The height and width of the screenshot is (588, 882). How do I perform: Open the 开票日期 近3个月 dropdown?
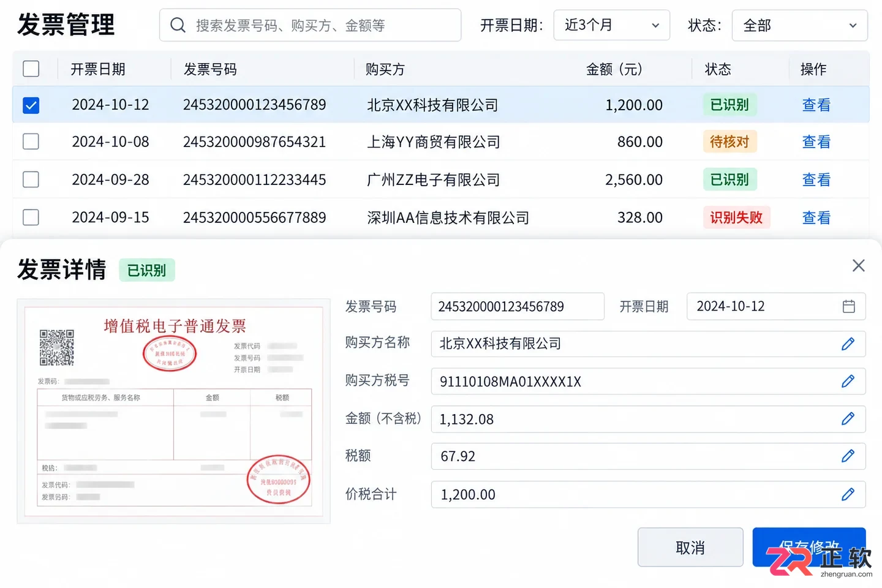pos(611,25)
